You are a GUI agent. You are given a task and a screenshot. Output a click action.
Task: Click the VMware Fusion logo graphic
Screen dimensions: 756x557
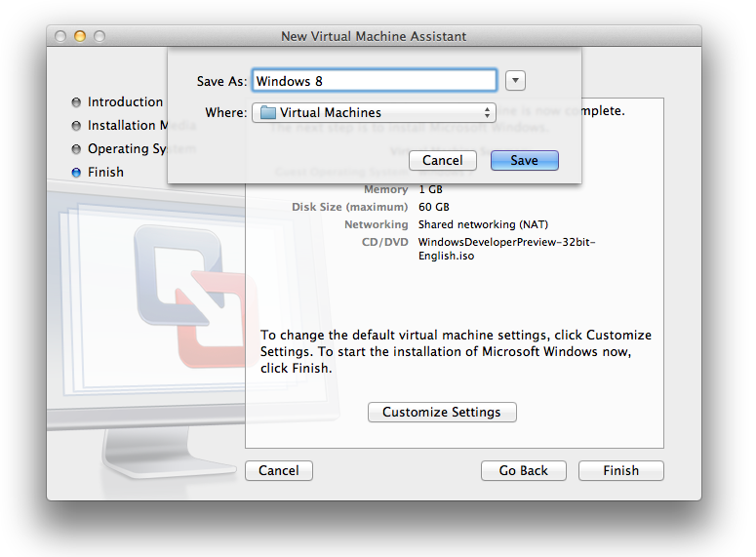click(195, 296)
